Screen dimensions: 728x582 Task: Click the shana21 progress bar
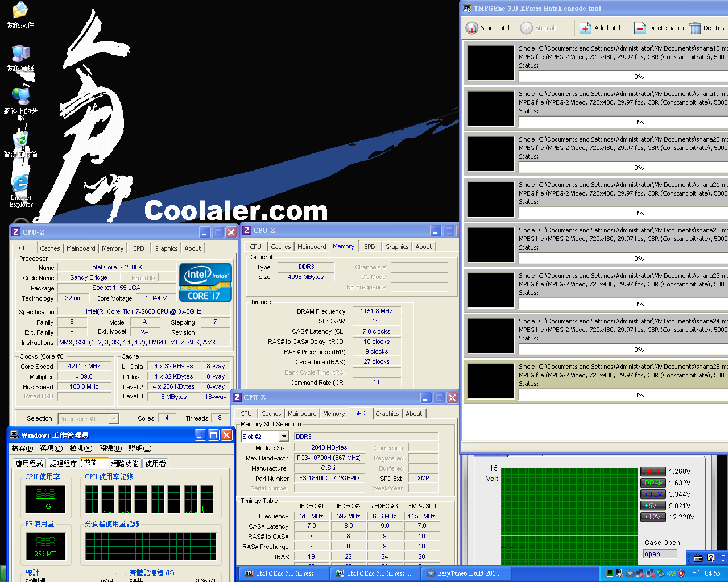point(623,213)
